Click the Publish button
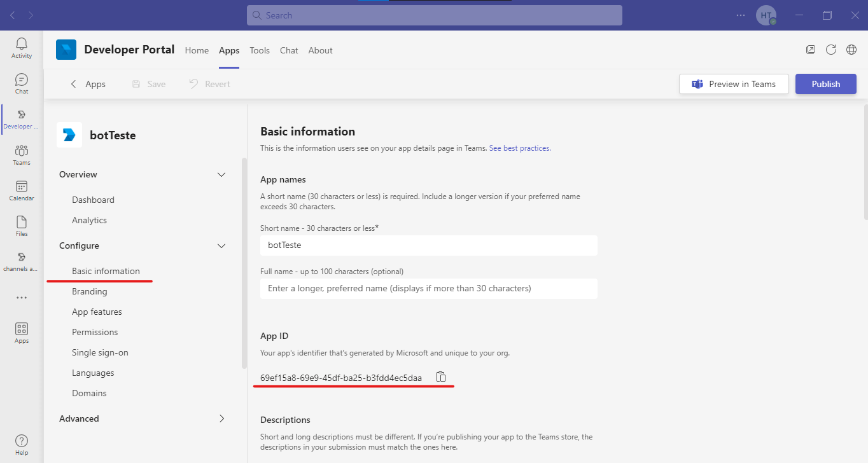Image resolution: width=868 pixels, height=463 pixels. pos(825,84)
